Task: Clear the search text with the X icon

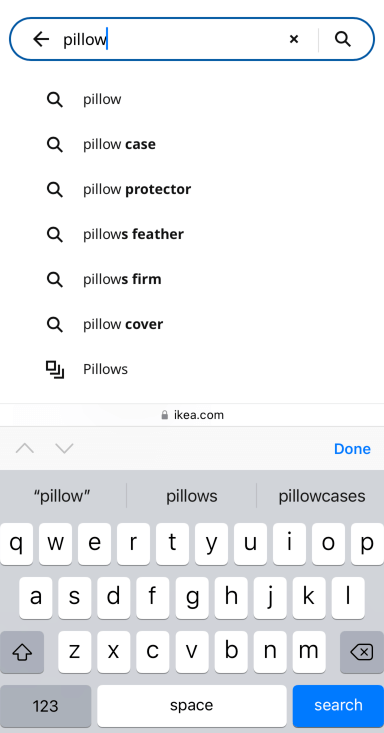Action: 294,39
